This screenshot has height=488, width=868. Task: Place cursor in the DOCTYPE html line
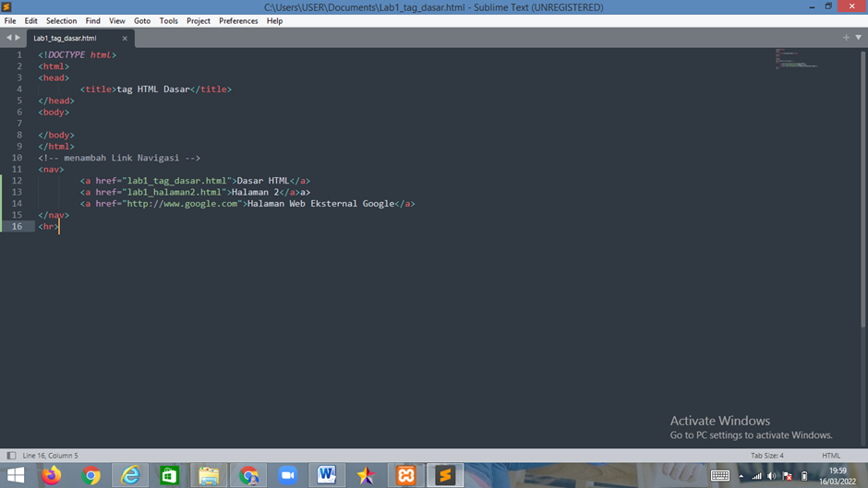pos(78,54)
